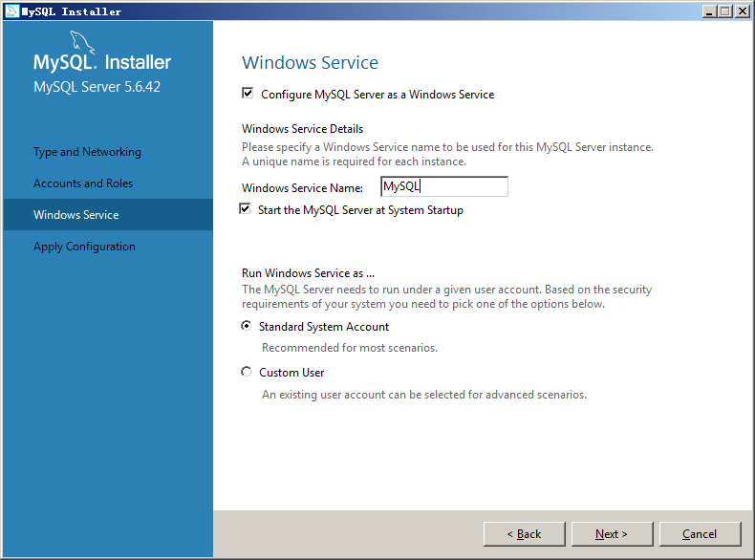Click the 'Windows Service Details' section label
755x560 pixels.
pyautogui.click(x=302, y=129)
